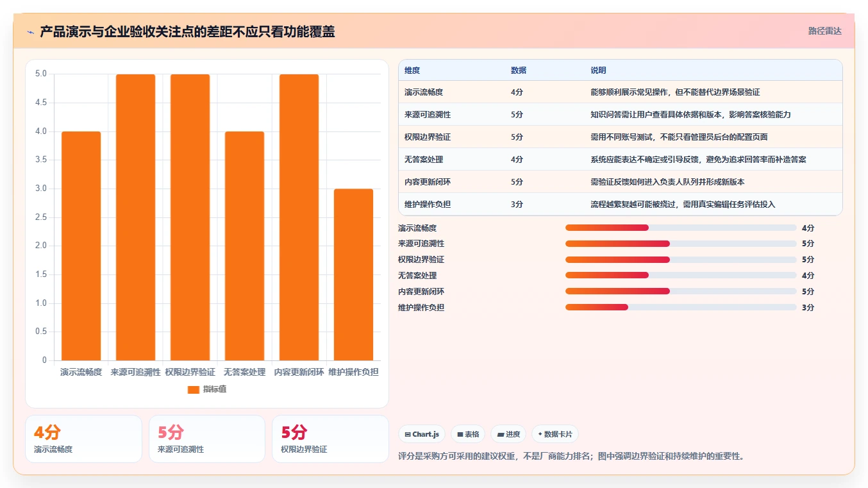The image size is (868, 488).
Task: Click description starting 需用不同账号测试
Action: [679, 137]
